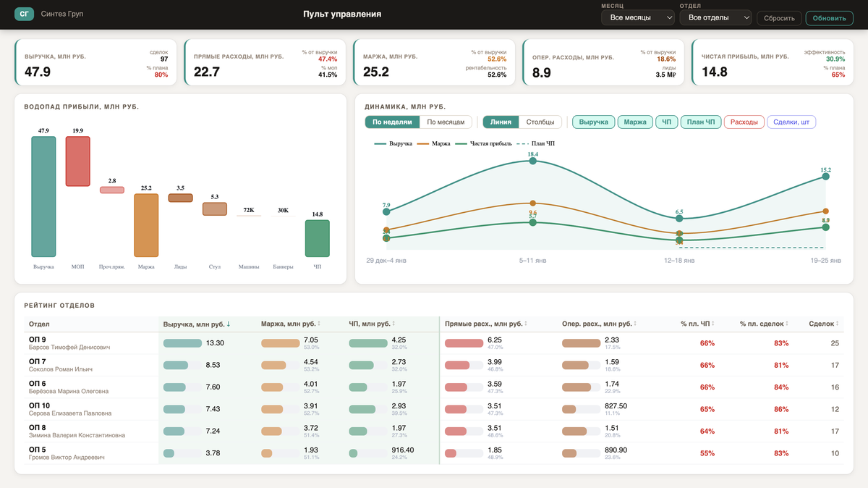The image size is (868, 488).
Task: Click the 14.8 ЧП waterfall bar
Action: 317,238
